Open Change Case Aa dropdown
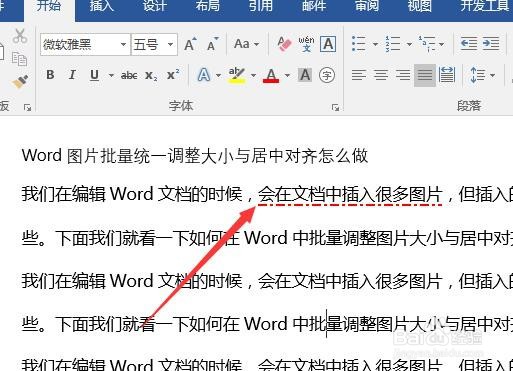Image resolution: width=513 pixels, height=371 pixels. click(x=246, y=44)
